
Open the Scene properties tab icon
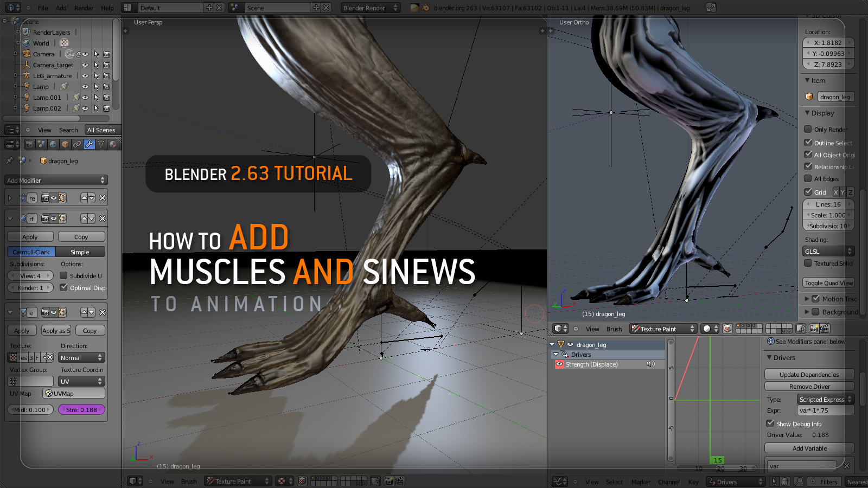tap(41, 144)
